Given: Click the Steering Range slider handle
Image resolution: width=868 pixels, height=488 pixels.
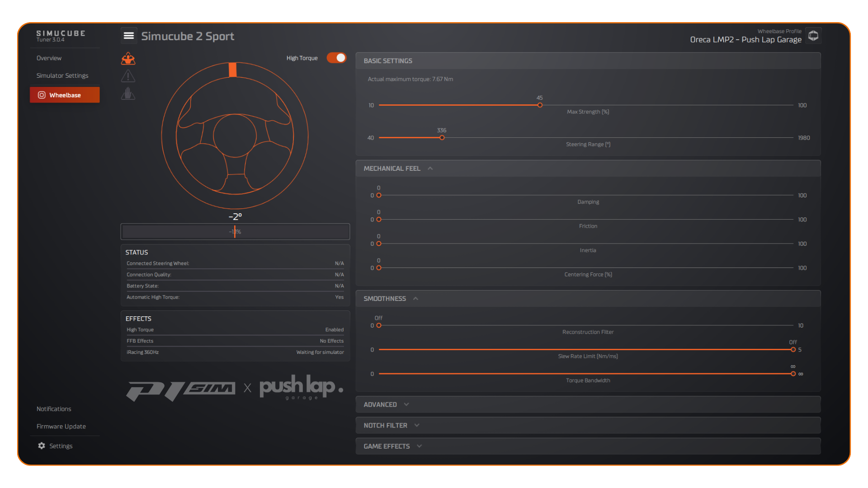Looking at the screenshot, I should [442, 138].
